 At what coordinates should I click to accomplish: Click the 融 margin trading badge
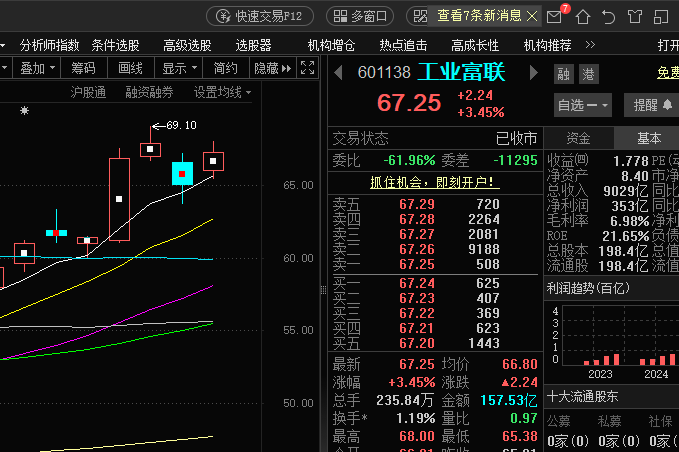pyautogui.click(x=564, y=74)
